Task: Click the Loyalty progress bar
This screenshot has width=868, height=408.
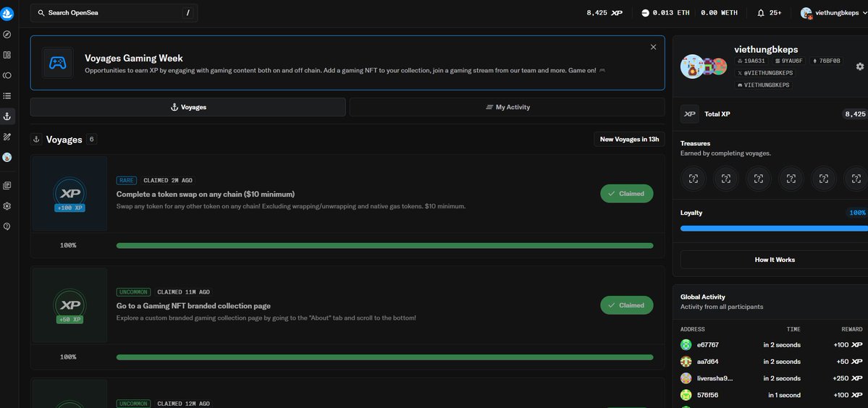Action: click(x=774, y=228)
